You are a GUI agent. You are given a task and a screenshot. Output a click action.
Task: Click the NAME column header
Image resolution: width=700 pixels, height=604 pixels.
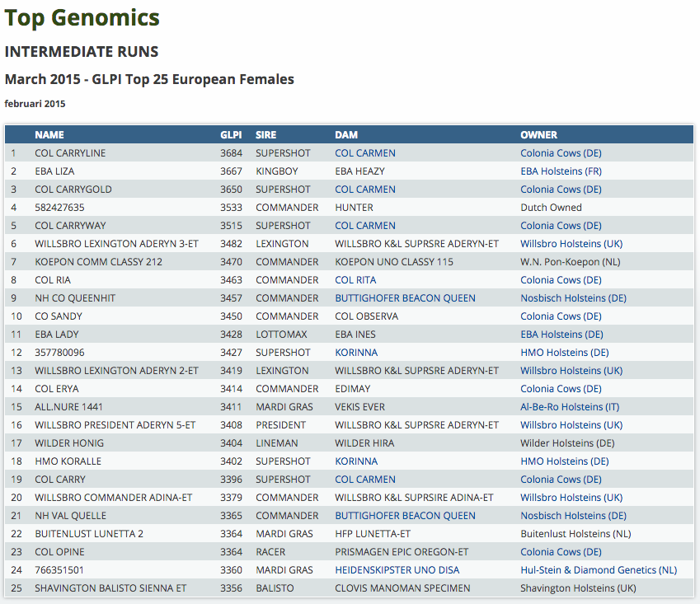pyautogui.click(x=49, y=135)
